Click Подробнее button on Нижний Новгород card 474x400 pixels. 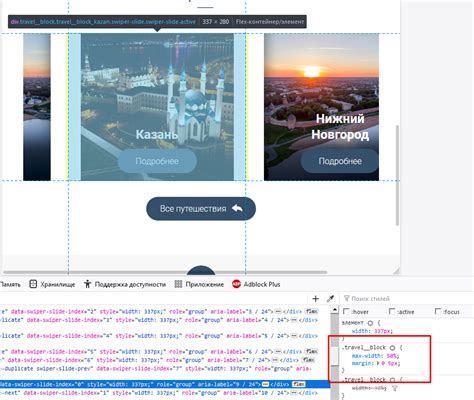click(340, 161)
